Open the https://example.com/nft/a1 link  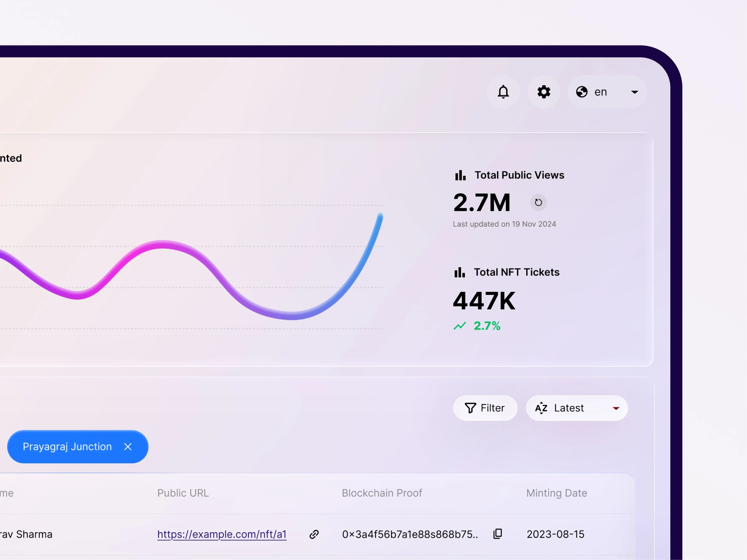pos(222,534)
